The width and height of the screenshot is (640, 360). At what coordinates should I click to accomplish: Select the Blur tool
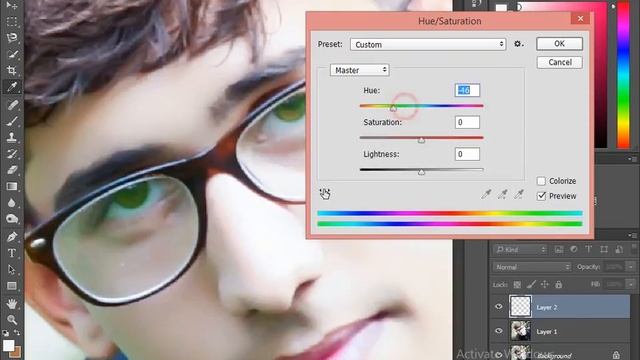click(12, 202)
